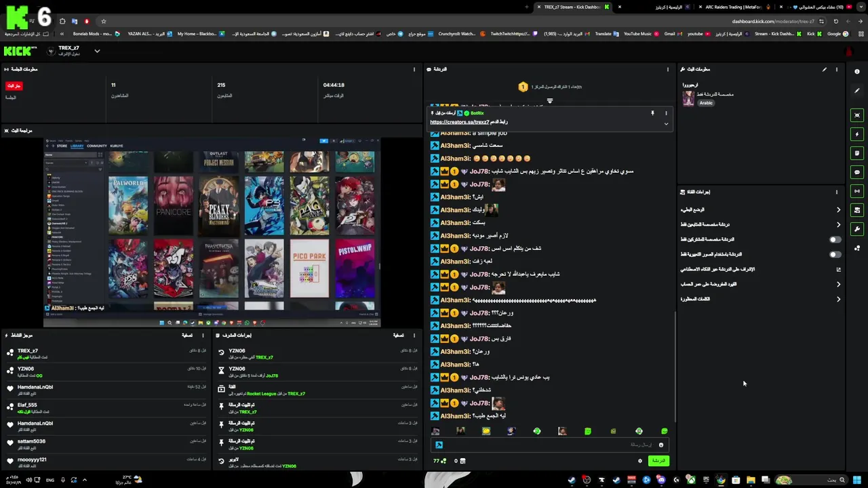The height and width of the screenshot is (488, 868).
Task: Open chat settings gear icon
Action: click(639, 461)
